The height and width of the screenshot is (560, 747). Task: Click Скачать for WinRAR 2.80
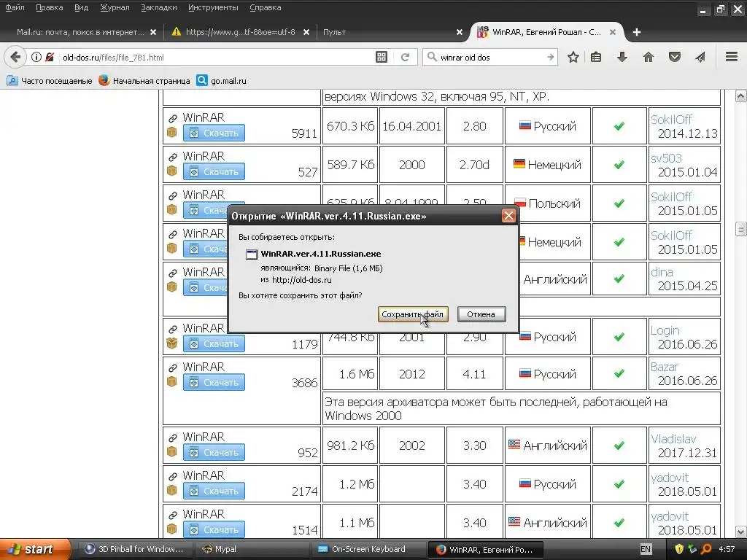214,133
